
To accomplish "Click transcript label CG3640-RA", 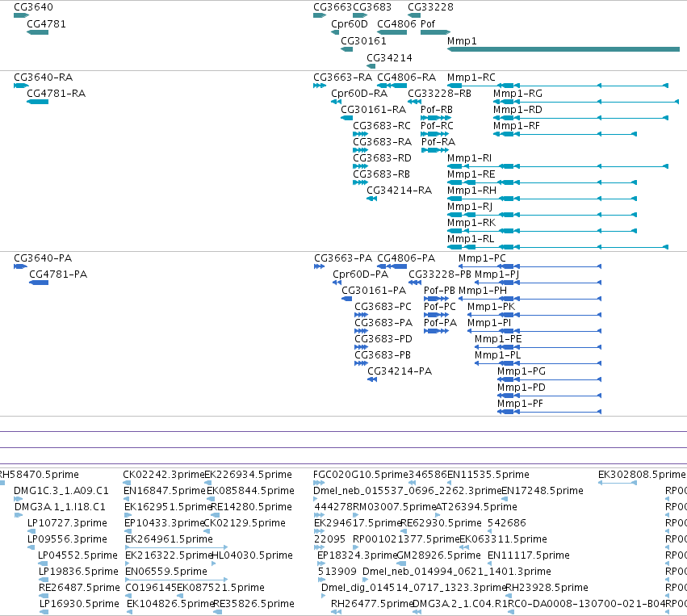I will click(44, 78).
